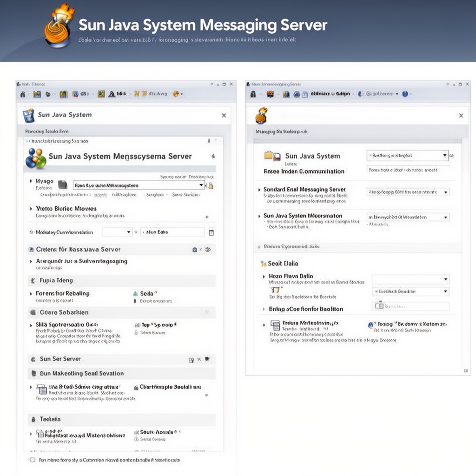This screenshot has height=476, width=476.
Task: Expand the 'Arequner jur a Sulventegsaging' row
Action: pyautogui.click(x=31, y=261)
